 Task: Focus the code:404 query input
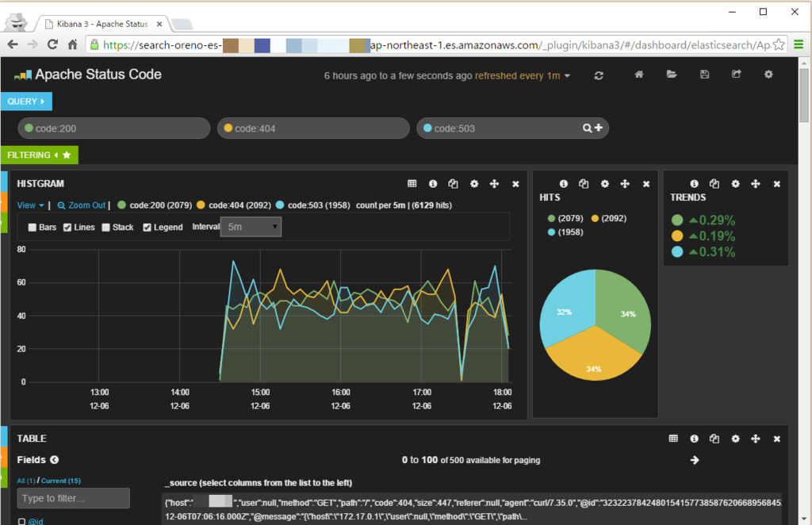[x=313, y=128]
